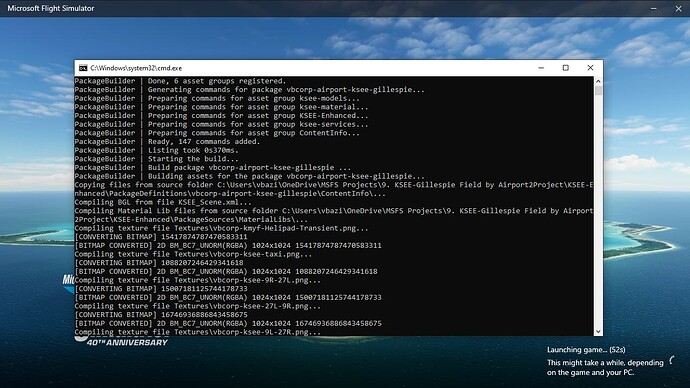690x388 pixels.
Task: Click the 'Ready, 147 commands added.' line
Action: pyautogui.click(x=167, y=142)
